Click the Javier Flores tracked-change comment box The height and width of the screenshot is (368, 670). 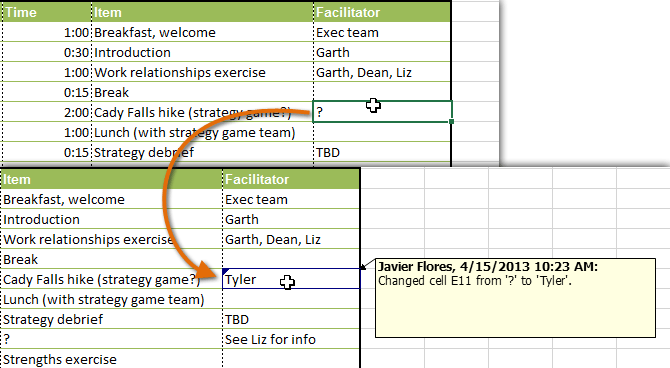(x=515, y=298)
